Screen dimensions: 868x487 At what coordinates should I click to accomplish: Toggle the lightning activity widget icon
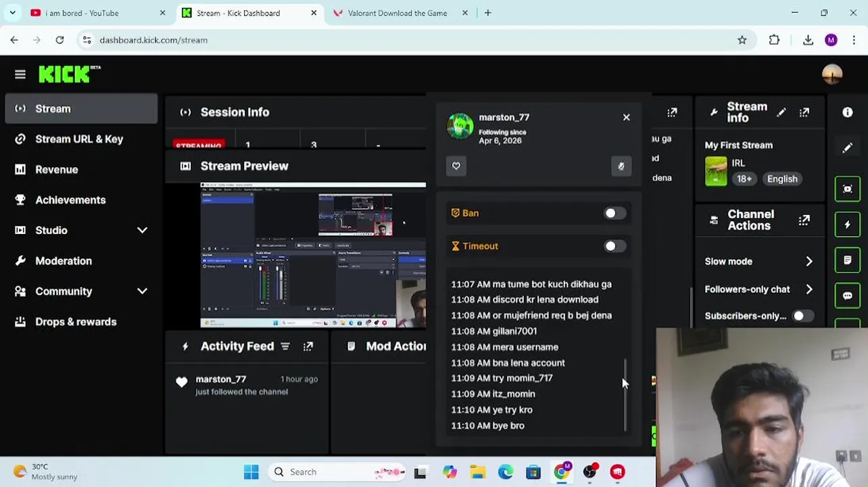pos(848,225)
